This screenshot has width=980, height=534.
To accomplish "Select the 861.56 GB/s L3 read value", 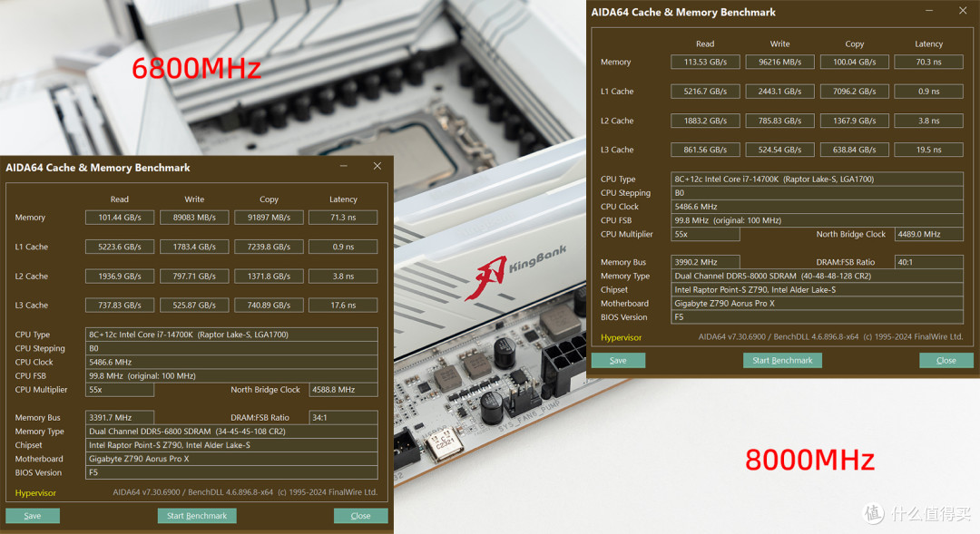I will [705, 150].
